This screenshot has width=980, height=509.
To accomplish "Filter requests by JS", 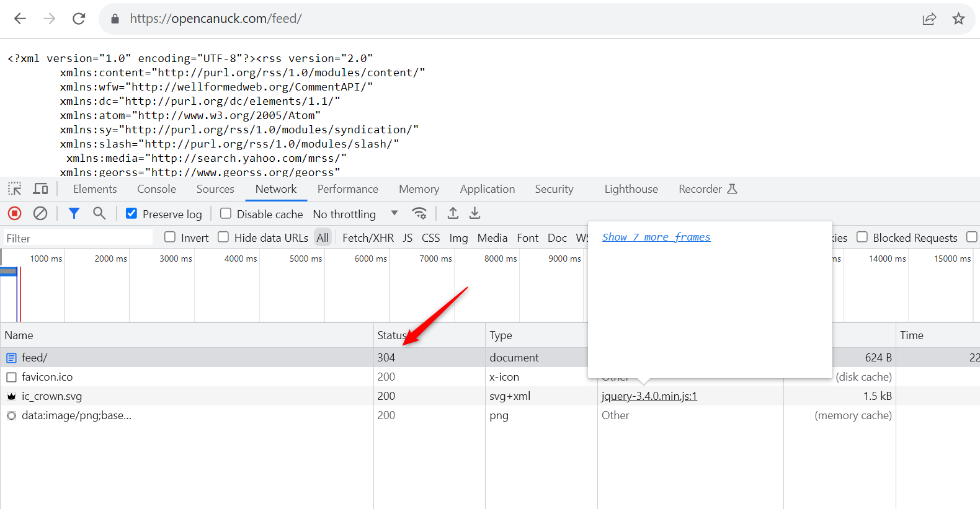I will click(x=408, y=237).
